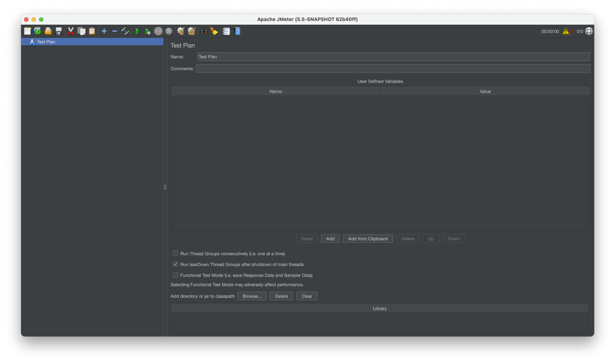This screenshot has height=364, width=615.
Task: Click the Comments input field
Action: pos(393,68)
